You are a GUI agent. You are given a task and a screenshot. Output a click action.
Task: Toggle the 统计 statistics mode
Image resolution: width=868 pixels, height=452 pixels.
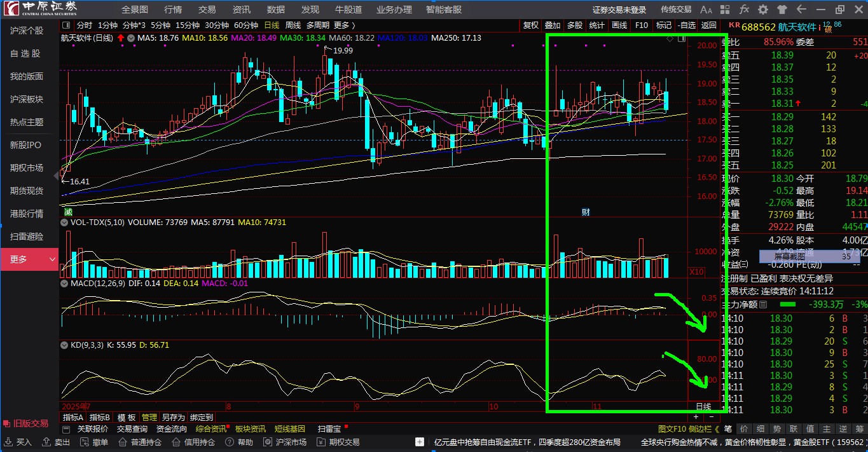pos(597,25)
